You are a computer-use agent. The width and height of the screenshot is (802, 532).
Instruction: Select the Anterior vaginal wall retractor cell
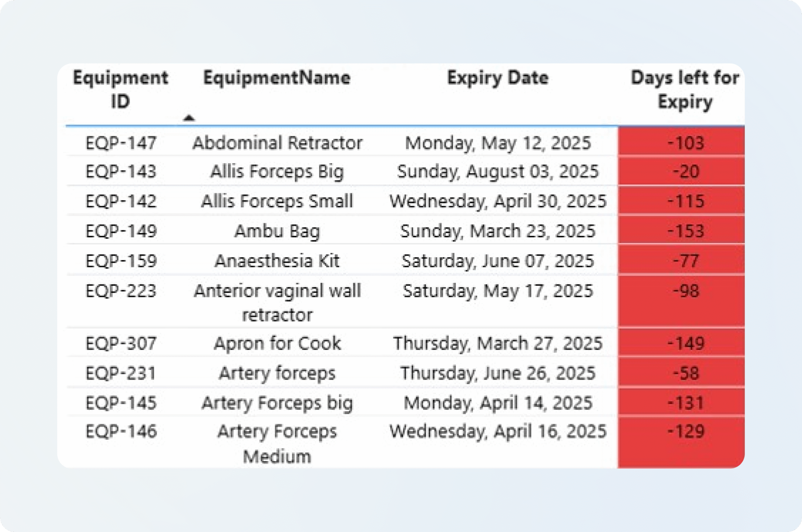(x=277, y=303)
